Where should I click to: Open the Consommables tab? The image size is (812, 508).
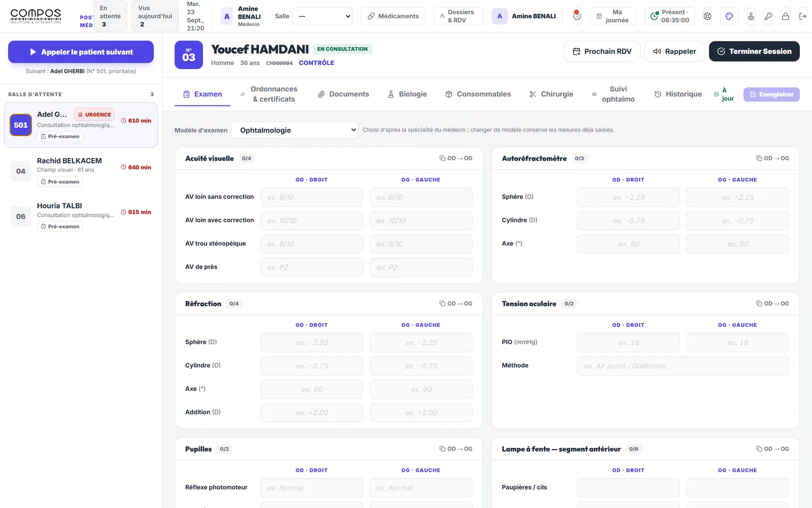pyautogui.click(x=478, y=94)
